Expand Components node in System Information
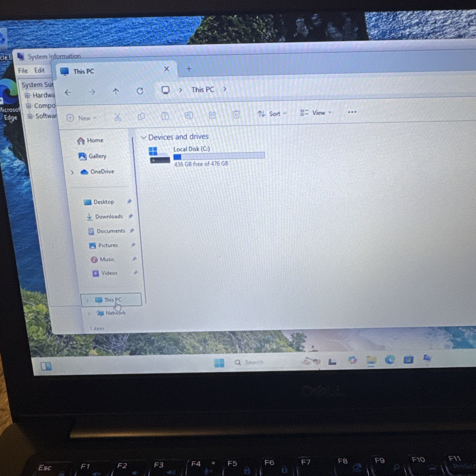This screenshot has width=476, height=476. click(x=29, y=106)
